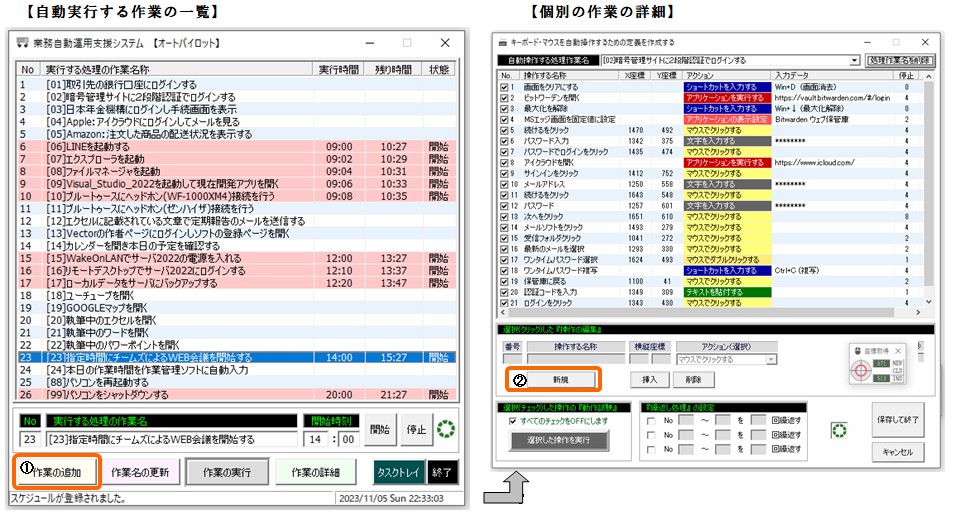This screenshot has width=955, height=513.
Task: Click INS in the 座標取得 widget
Action: 897,378
